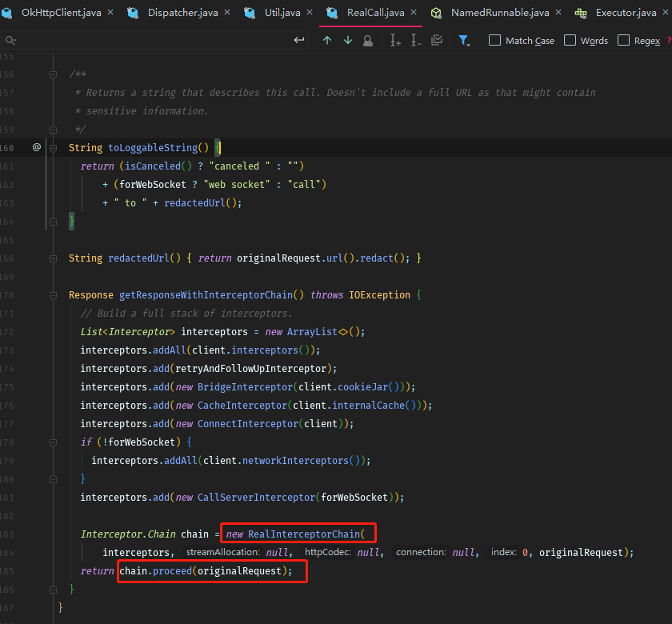The height and width of the screenshot is (624, 672).
Task: Click the find-in-selection icon after arrows
Action: click(x=367, y=40)
